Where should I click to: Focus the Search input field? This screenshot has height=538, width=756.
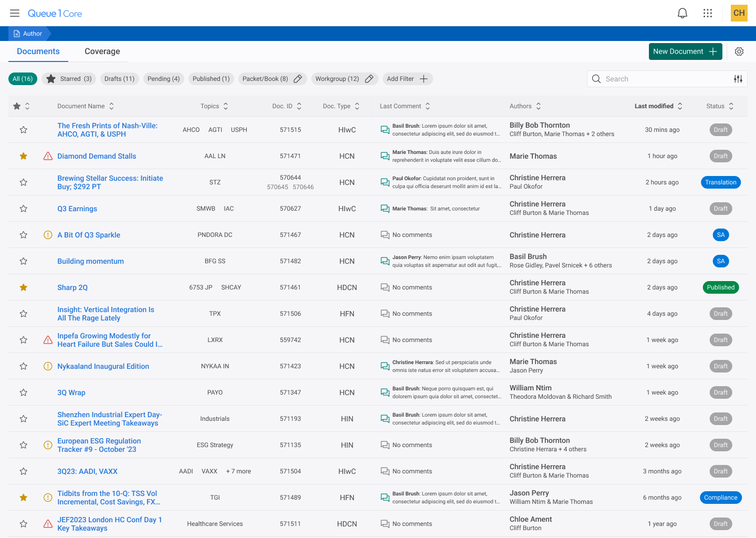[x=667, y=79]
